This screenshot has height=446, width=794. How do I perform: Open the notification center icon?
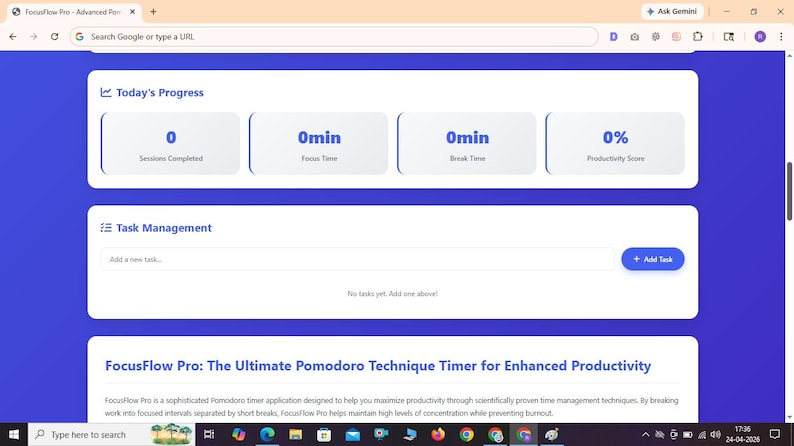pyautogui.click(x=775, y=434)
